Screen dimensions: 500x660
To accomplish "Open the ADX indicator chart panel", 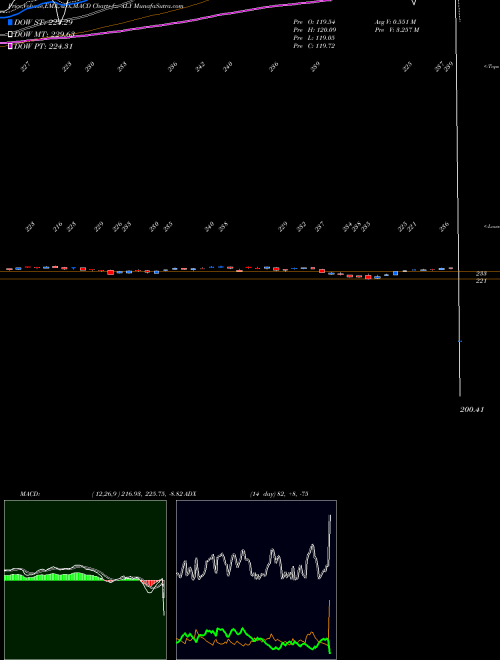I will coord(256,580).
